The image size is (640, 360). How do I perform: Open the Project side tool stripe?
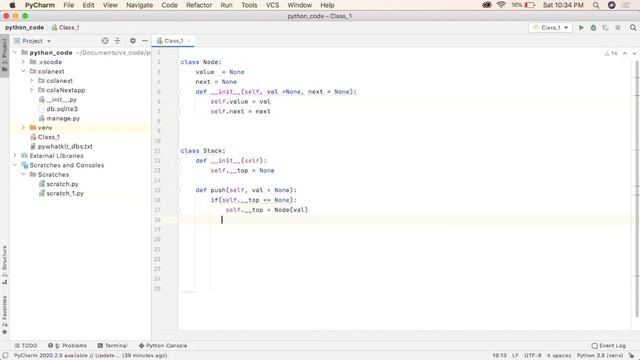coord(4,56)
